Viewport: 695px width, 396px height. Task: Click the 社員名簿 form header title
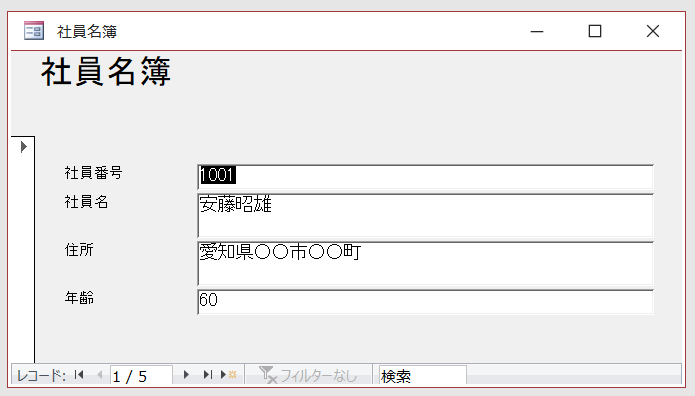point(106,71)
